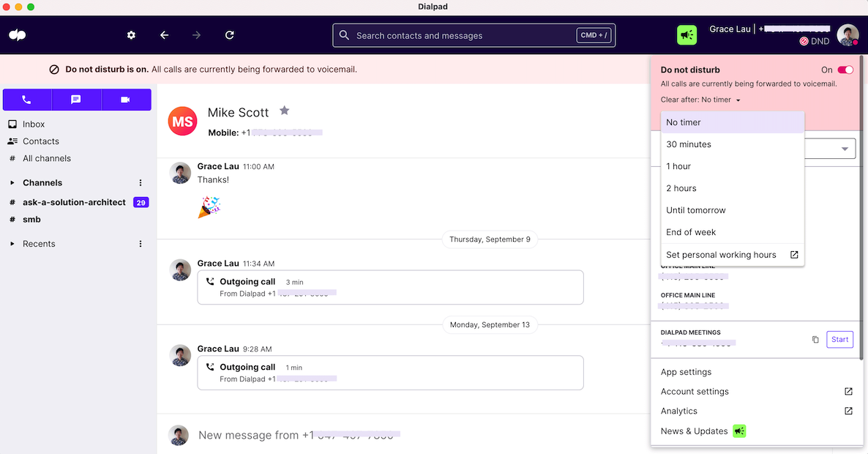
Task: Open the settings gear icon
Action: coord(131,35)
